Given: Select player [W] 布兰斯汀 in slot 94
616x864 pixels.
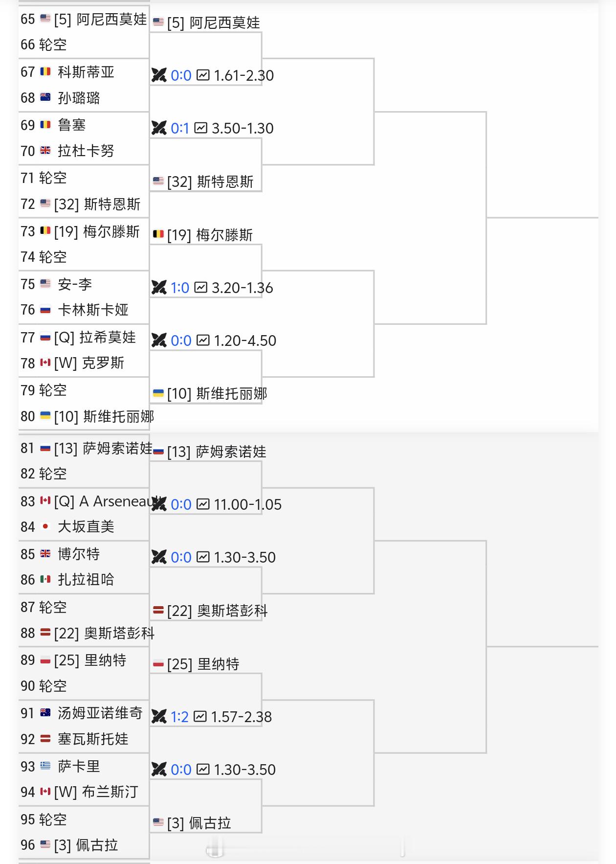Looking at the screenshot, I should 96,792.
